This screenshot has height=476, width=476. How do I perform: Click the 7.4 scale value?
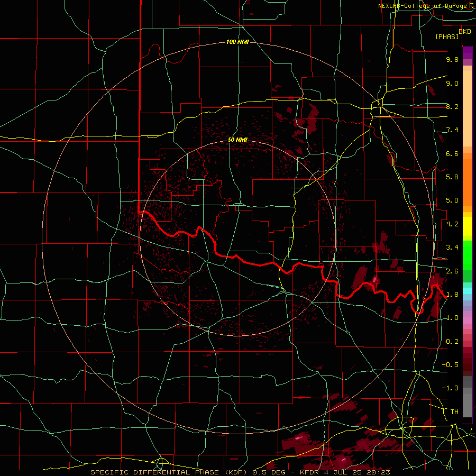452,130
